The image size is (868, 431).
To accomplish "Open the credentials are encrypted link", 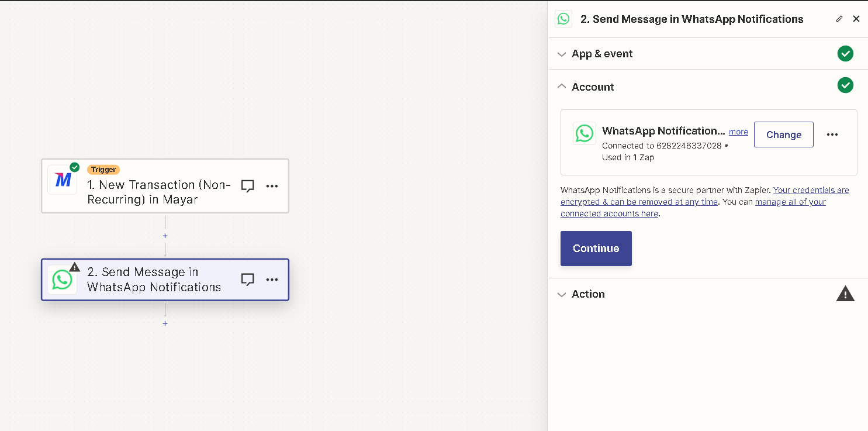I will [x=705, y=196].
